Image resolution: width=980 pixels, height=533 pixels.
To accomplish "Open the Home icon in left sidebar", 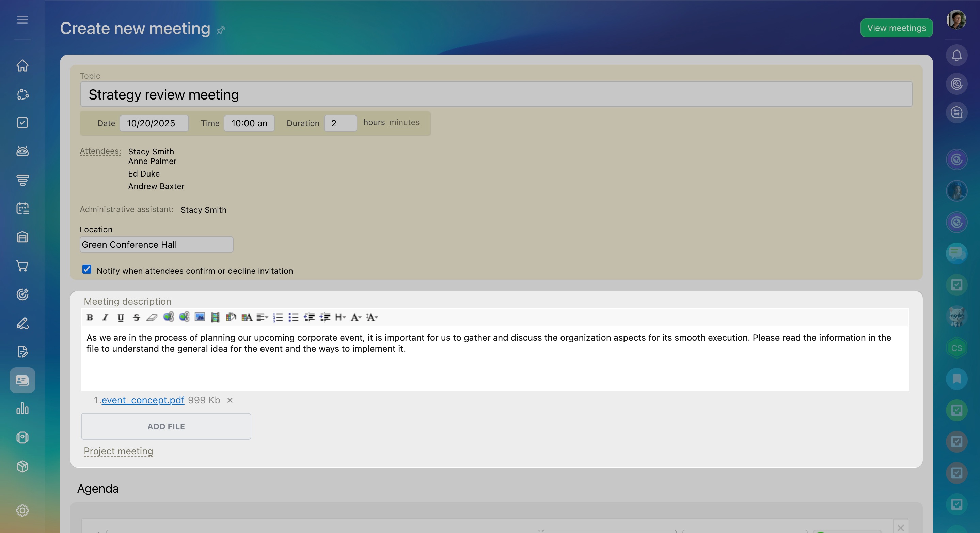I will click(22, 65).
